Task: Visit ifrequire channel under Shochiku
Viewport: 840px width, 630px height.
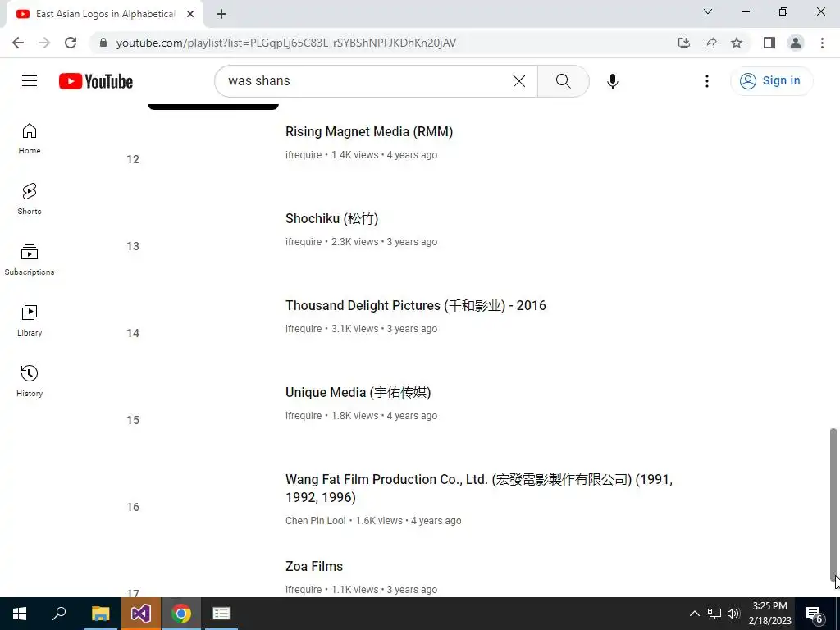Action: pyautogui.click(x=304, y=242)
